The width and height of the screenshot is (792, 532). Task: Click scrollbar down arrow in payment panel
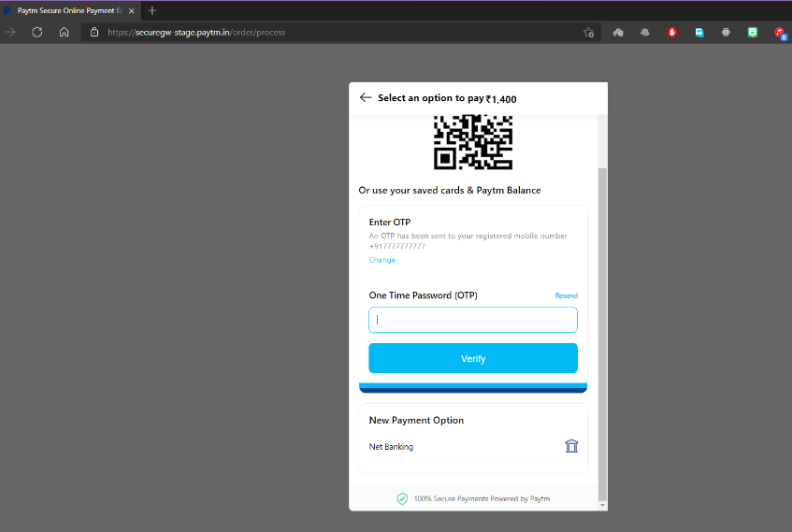[602, 505]
